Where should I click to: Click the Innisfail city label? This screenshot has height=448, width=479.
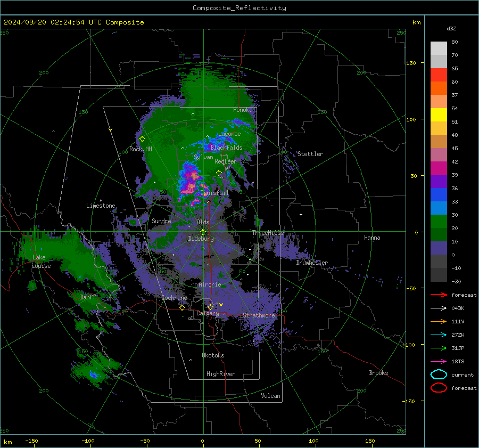215,193
